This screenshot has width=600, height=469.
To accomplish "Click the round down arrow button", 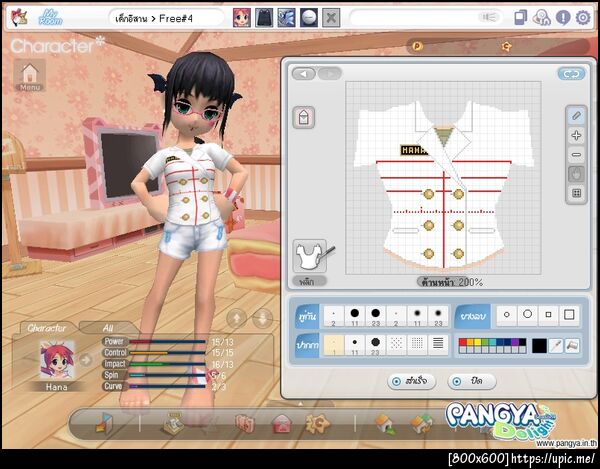I will click(x=263, y=318).
